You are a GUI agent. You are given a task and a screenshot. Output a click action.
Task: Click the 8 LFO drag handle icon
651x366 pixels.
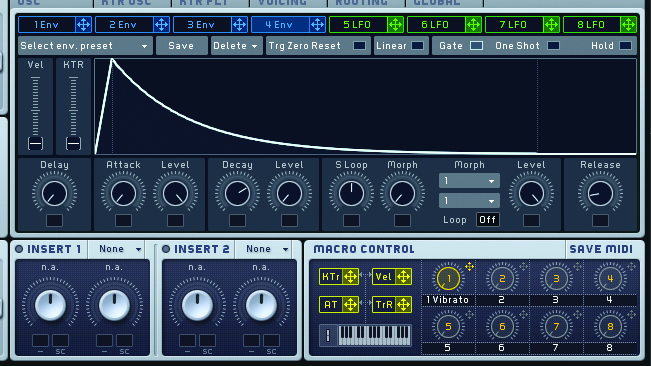[629, 25]
